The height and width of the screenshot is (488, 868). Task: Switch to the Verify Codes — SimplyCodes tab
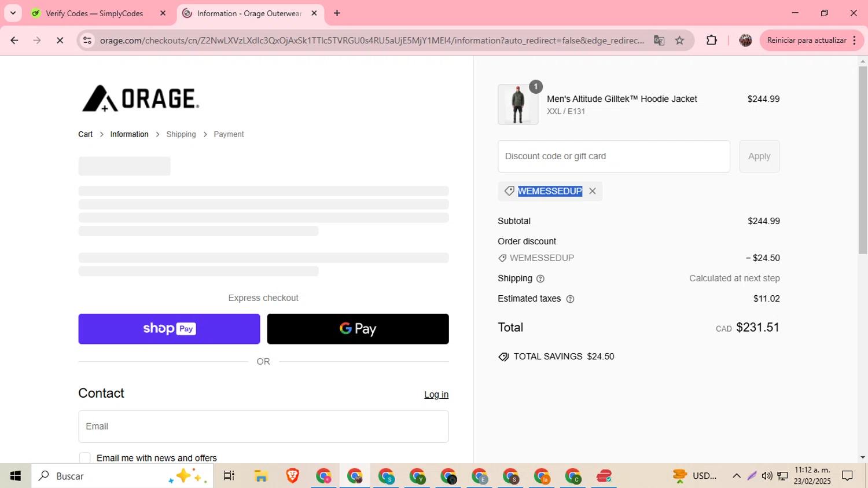94,13
